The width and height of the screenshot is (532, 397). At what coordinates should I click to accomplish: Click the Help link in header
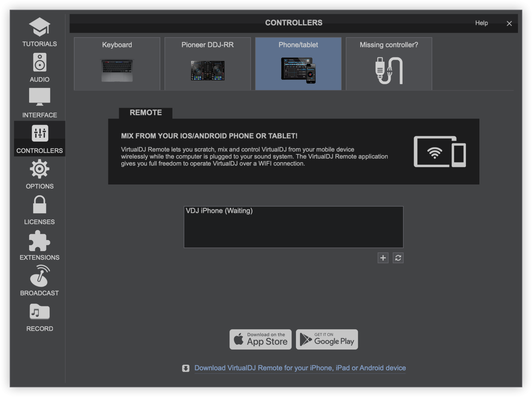point(481,23)
